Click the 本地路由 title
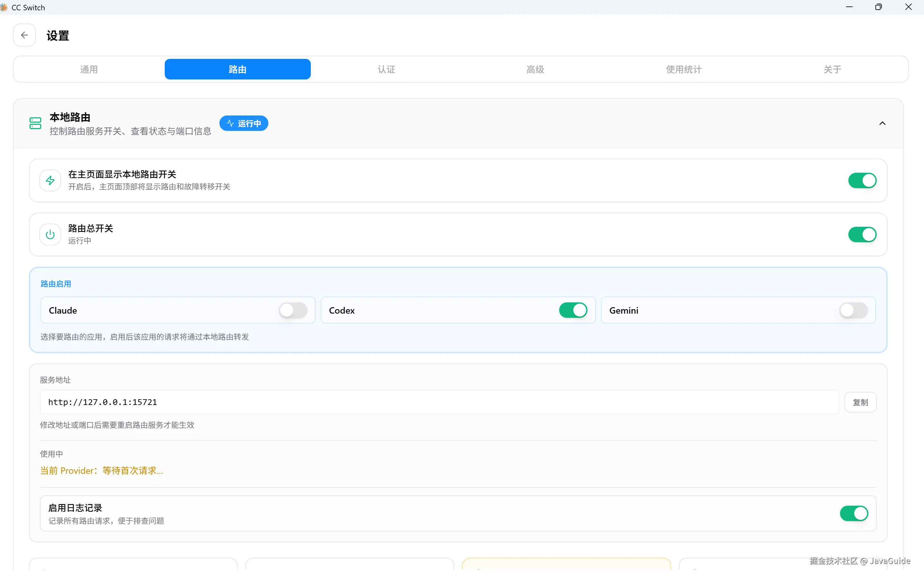This screenshot has width=924, height=579. [70, 117]
